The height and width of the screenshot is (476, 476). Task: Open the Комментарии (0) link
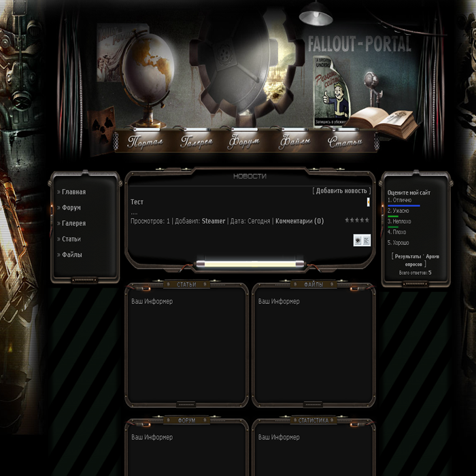(x=299, y=221)
